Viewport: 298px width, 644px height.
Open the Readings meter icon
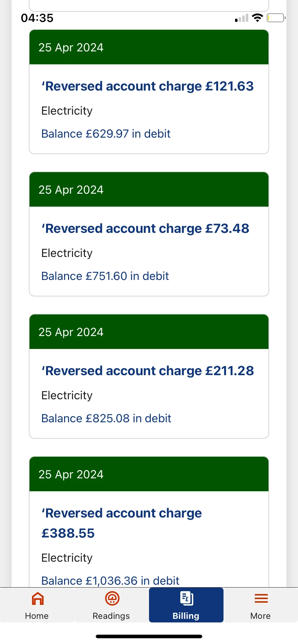pos(112,599)
